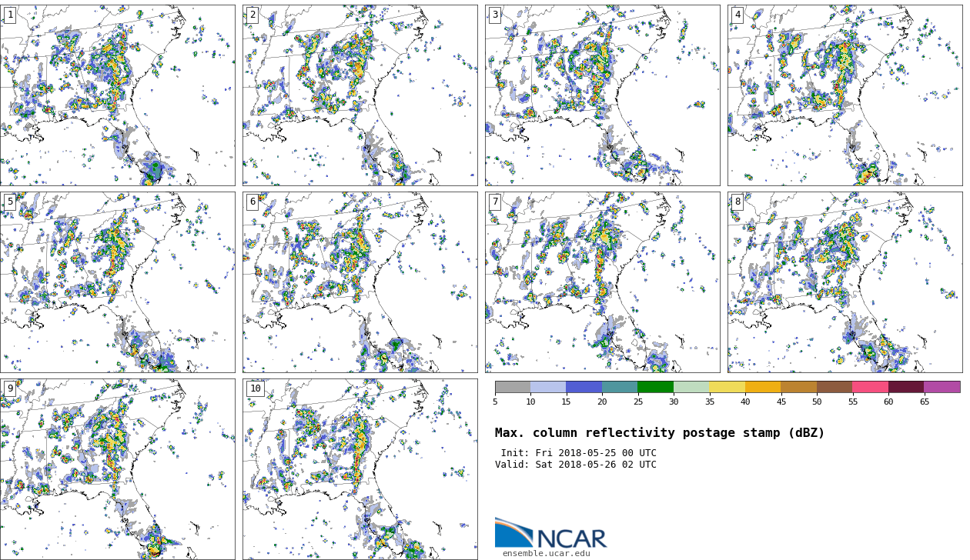Image resolution: width=970 pixels, height=560 pixels.
Task: Click the Valid time text line
Action: pyautogui.click(x=576, y=465)
